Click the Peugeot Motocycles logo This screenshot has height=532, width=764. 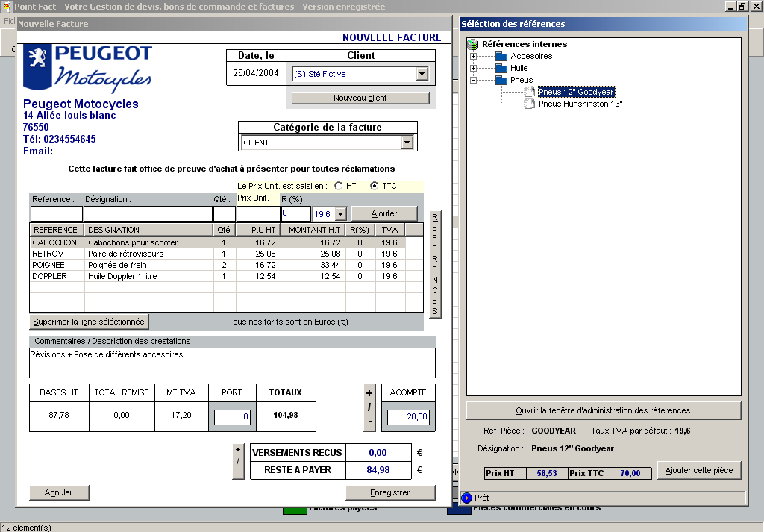point(88,68)
